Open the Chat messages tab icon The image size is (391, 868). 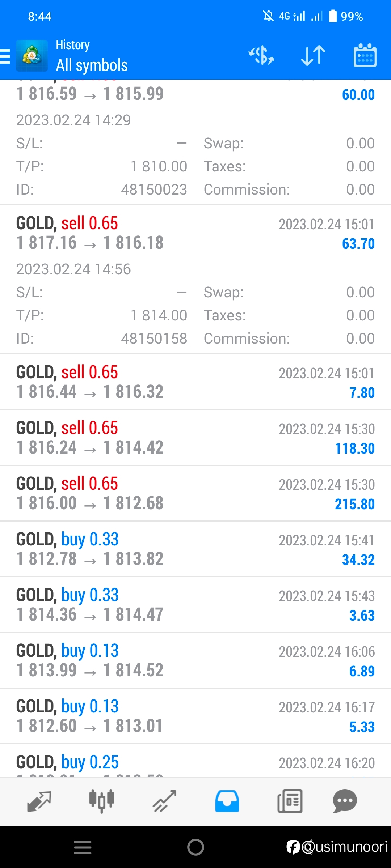tap(345, 801)
